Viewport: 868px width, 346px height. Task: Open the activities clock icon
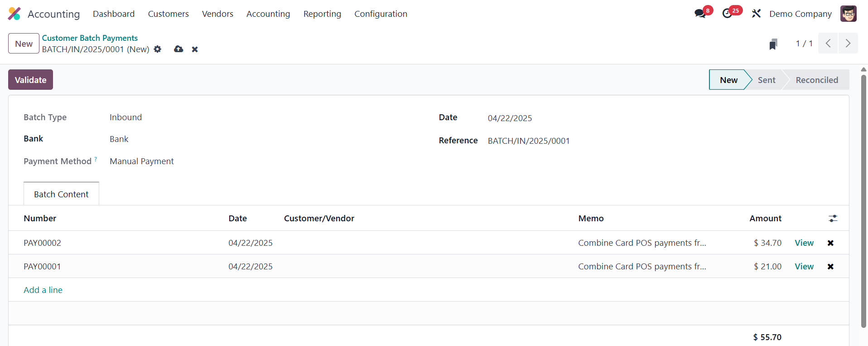728,14
